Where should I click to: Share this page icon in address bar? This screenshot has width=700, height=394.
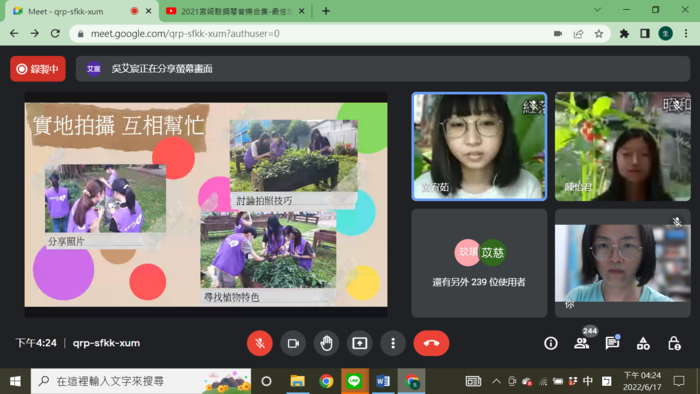579,33
